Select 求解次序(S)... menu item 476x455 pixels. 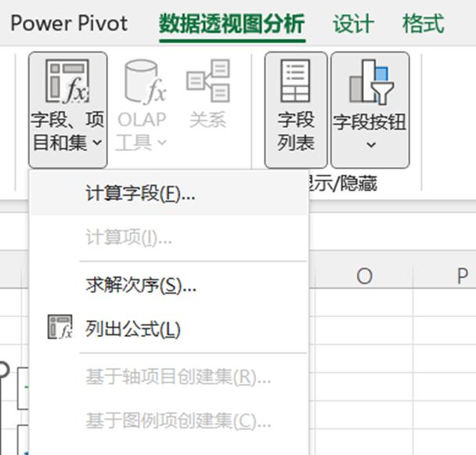pos(169,285)
